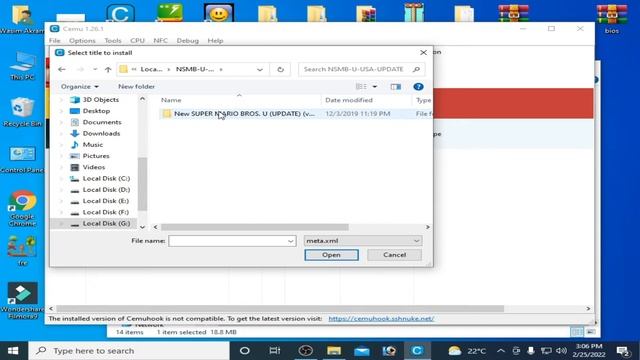Launch Wondershare Filmora9 desktop shortcut
640x360 pixels.
[22, 300]
